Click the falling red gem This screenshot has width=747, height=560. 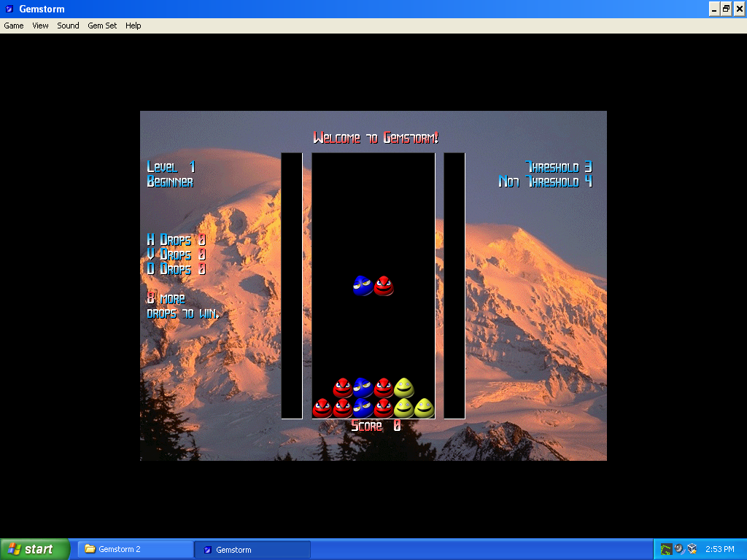(384, 286)
